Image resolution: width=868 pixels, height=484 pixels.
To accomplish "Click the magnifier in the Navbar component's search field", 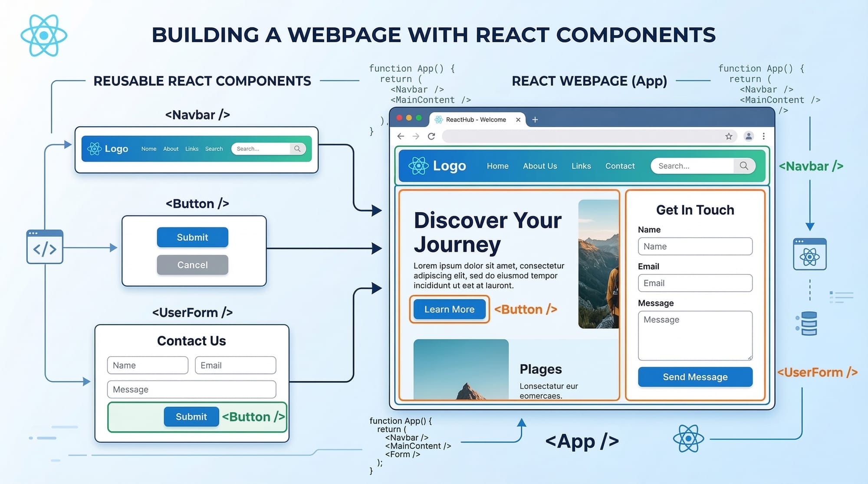I will (x=297, y=148).
